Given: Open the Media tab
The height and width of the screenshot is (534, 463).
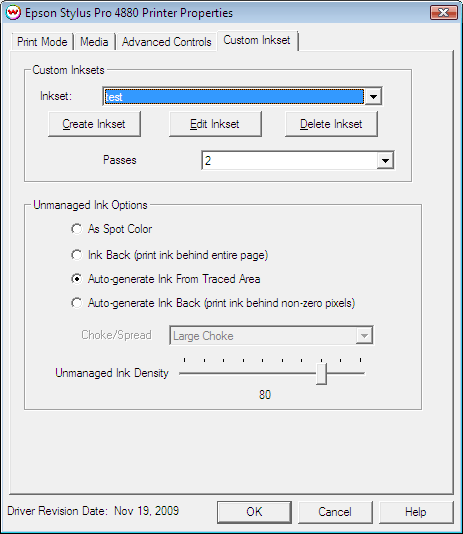Looking at the screenshot, I should pos(94,42).
